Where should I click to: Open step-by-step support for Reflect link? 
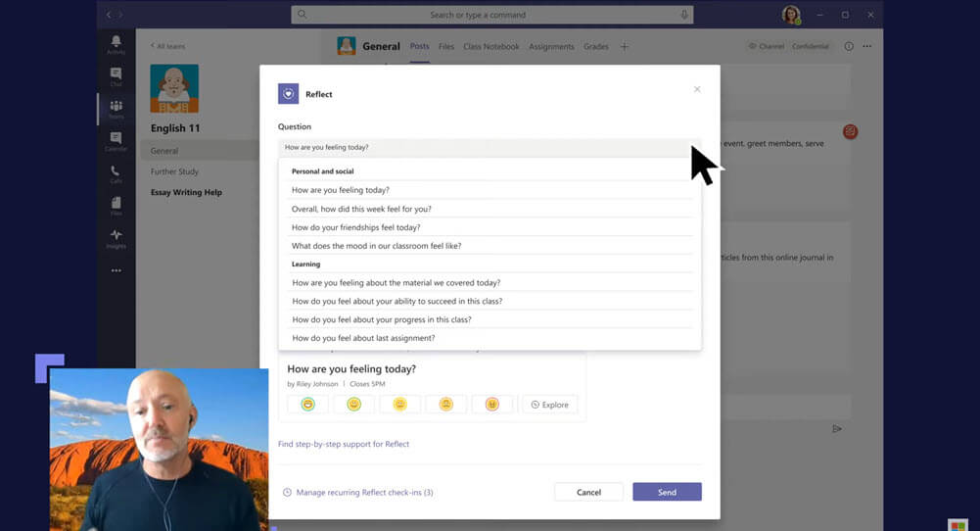tap(343, 444)
